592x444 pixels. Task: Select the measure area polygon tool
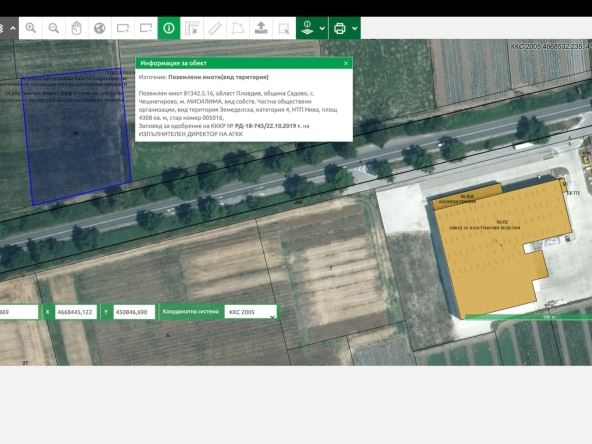click(x=238, y=28)
